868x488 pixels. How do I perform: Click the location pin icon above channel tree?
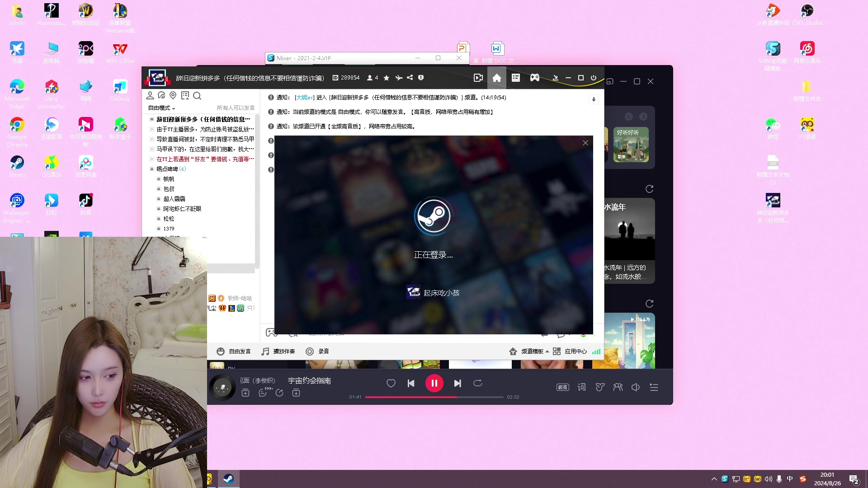point(173,95)
